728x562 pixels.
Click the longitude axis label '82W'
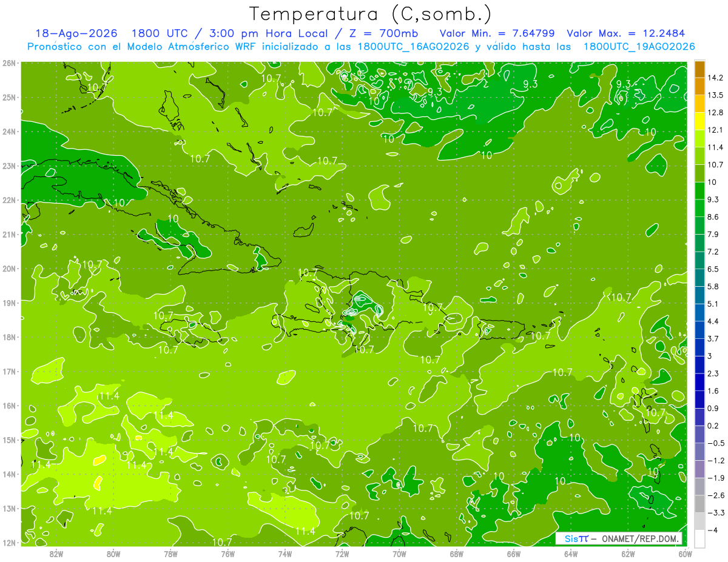(56, 554)
